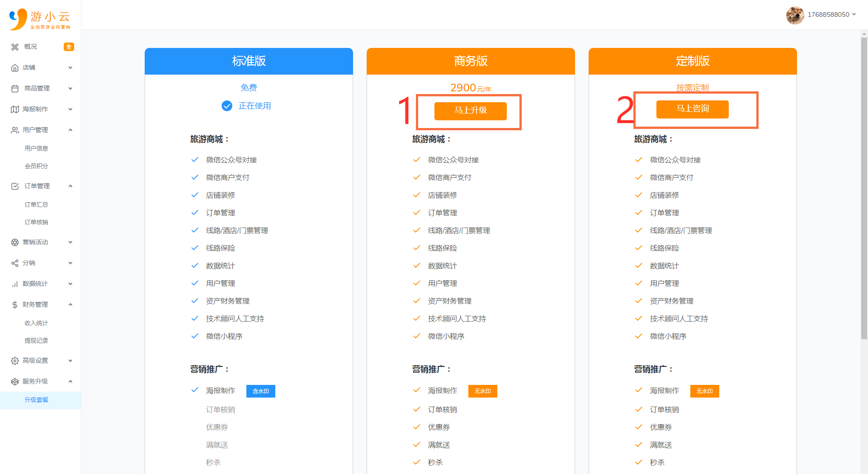
Task: Click 资产财务管理 in 标准版
Action: pos(228,301)
